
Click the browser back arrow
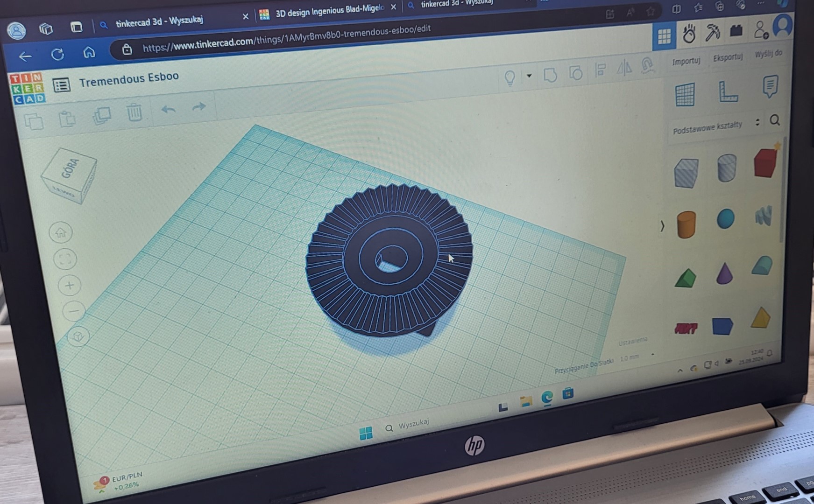tap(25, 56)
